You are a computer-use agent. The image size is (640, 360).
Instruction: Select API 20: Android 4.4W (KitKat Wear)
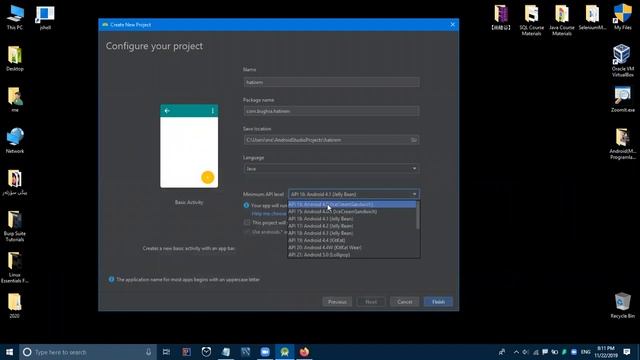coord(352,247)
